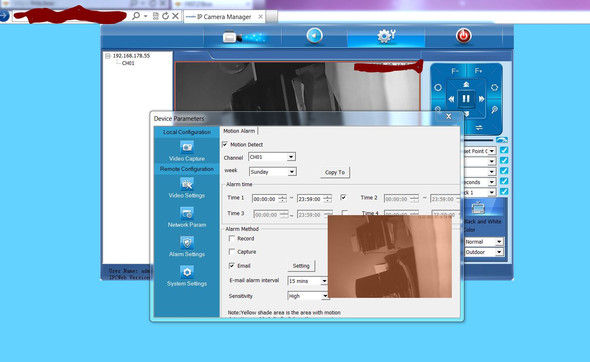590x362 pixels.
Task: Click the TV image settings icon
Action: (478, 207)
